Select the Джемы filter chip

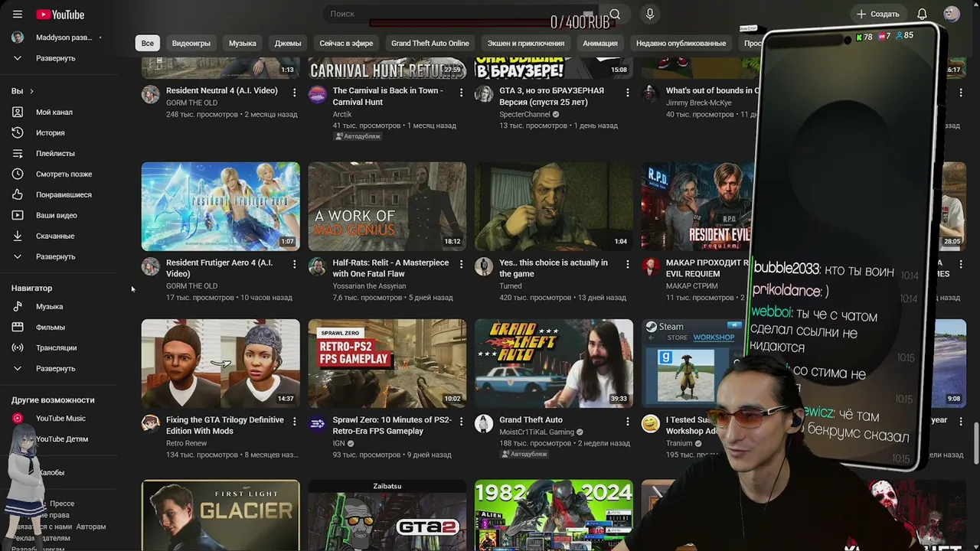click(288, 44)
